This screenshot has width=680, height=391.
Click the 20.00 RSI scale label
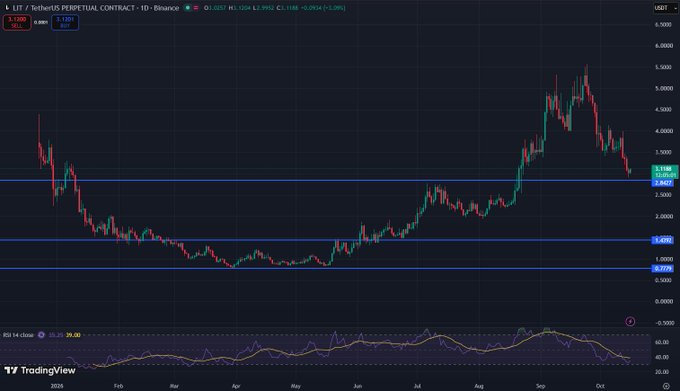661,372
